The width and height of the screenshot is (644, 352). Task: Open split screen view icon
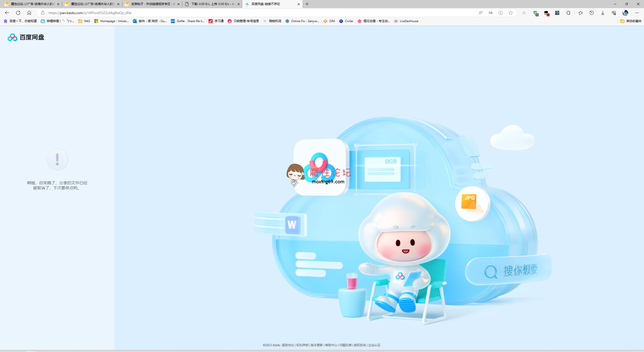pos(500,13)
